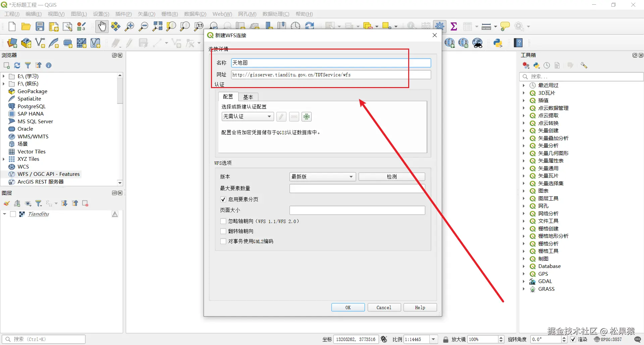This screenshot has width=644, height=345.
Task: Select the Pan Map hand tool
Action: tap(102, 26)
